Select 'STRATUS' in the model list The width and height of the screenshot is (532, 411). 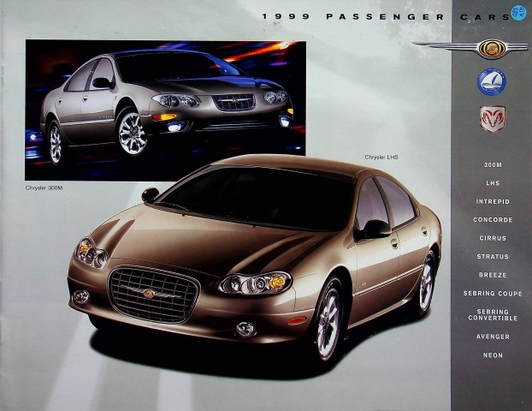click(x=493, y=257)
